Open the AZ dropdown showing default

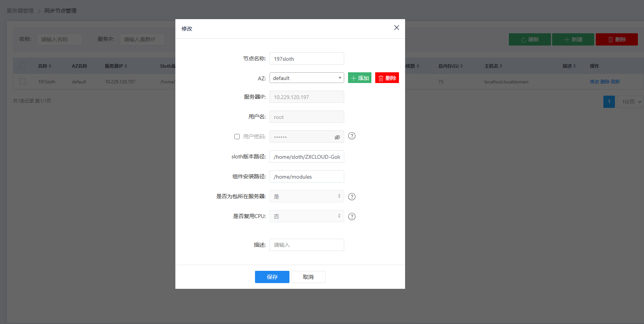[x=307, y=78]
